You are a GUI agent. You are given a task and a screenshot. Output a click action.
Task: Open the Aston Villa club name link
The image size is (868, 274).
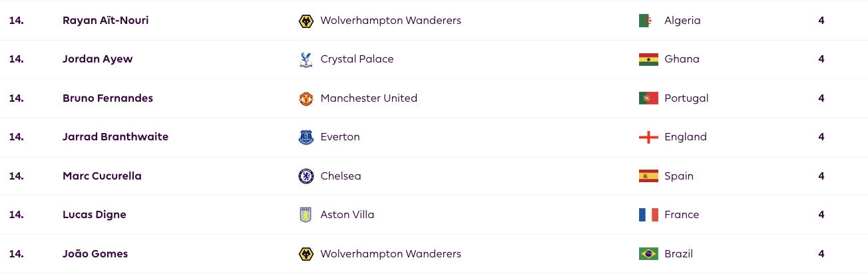(347, 215)
